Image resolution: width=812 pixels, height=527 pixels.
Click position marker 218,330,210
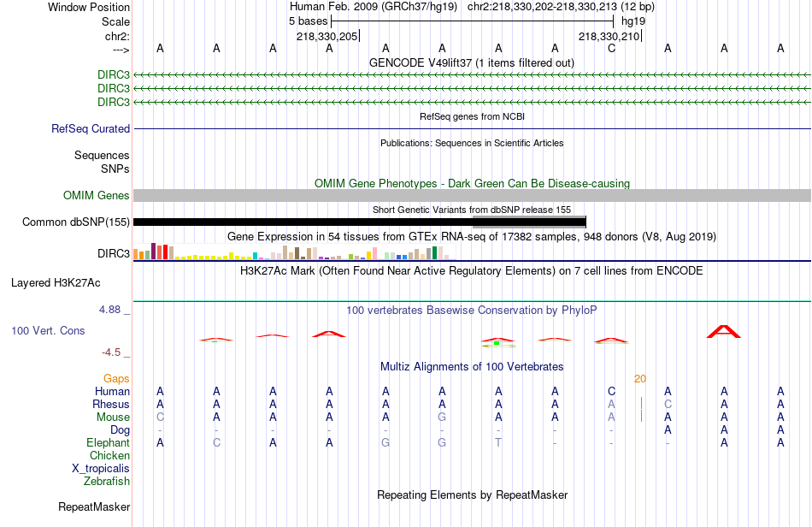point(609,36)
